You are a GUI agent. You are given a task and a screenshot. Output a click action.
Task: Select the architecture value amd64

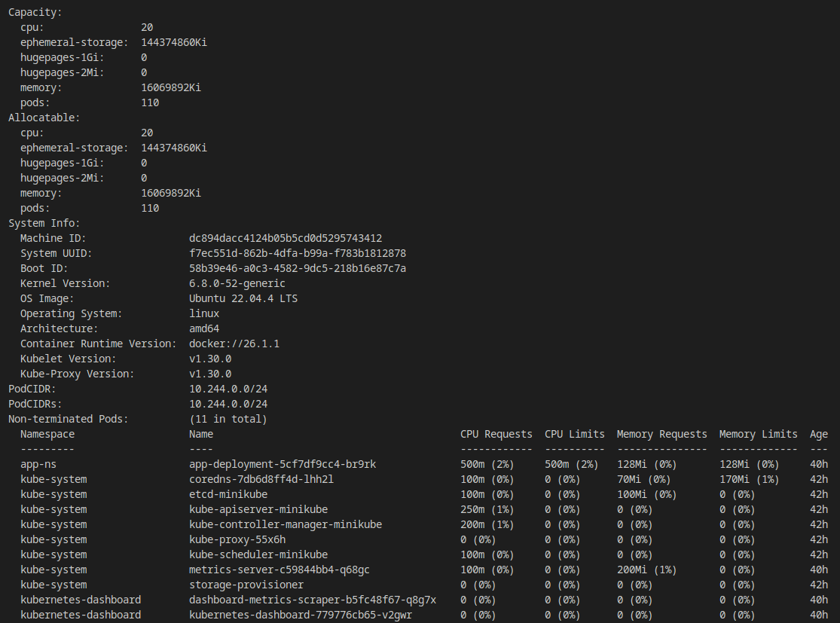(x=204, y=328)
